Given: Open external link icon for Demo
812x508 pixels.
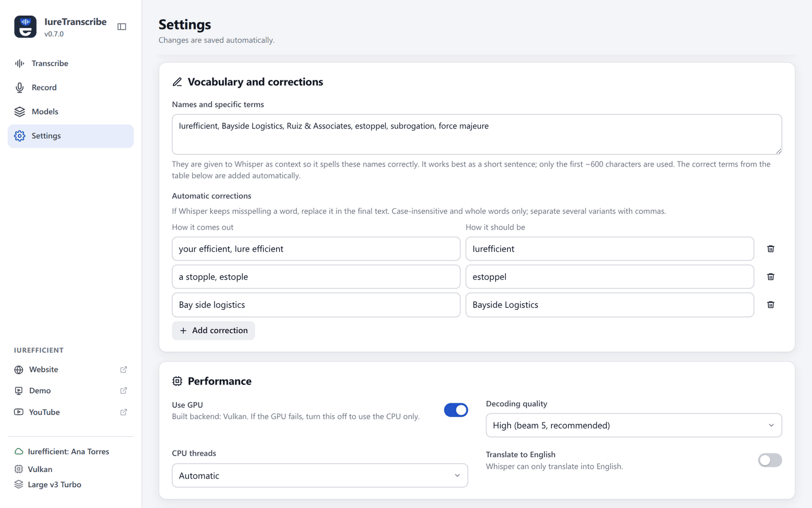Looking at the screenshot, I should coord(123,391).
